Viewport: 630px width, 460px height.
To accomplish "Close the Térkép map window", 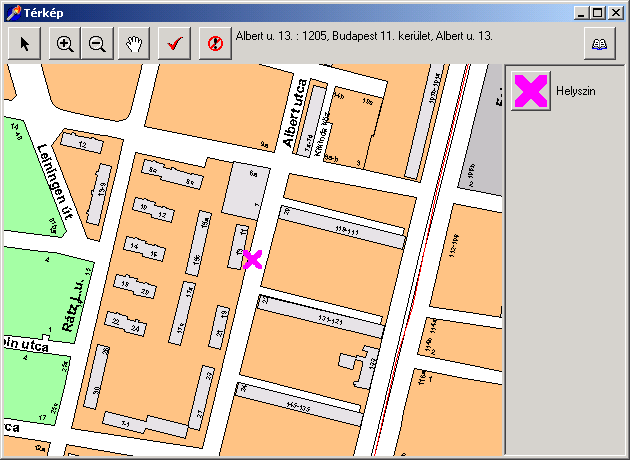I will (x=616, y=12).
